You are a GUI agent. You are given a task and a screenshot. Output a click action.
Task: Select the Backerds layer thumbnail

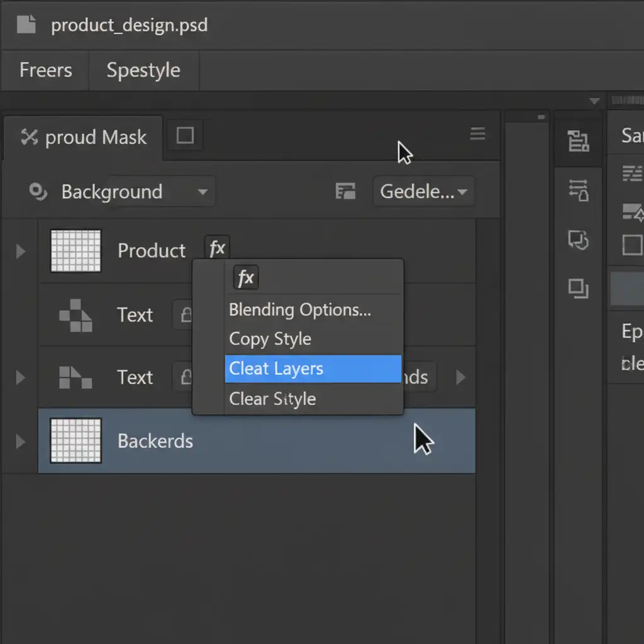(75, 440)
